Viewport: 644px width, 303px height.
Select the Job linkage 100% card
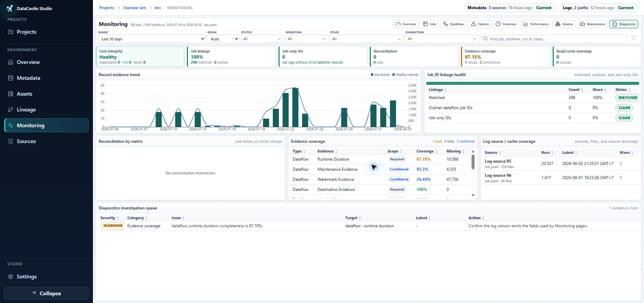231,57
